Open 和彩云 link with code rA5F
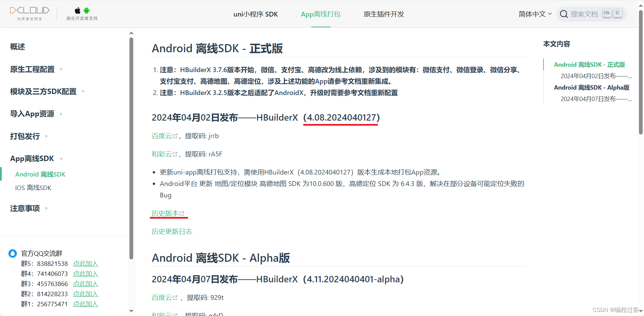 tap(162, 154)
